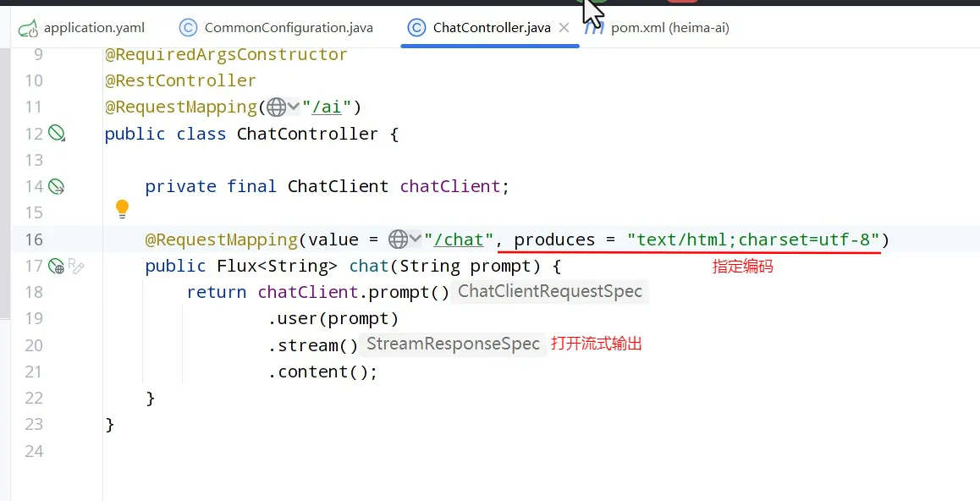Click line number 20 in the gutter
980x501 pixels.
[34, 345]
